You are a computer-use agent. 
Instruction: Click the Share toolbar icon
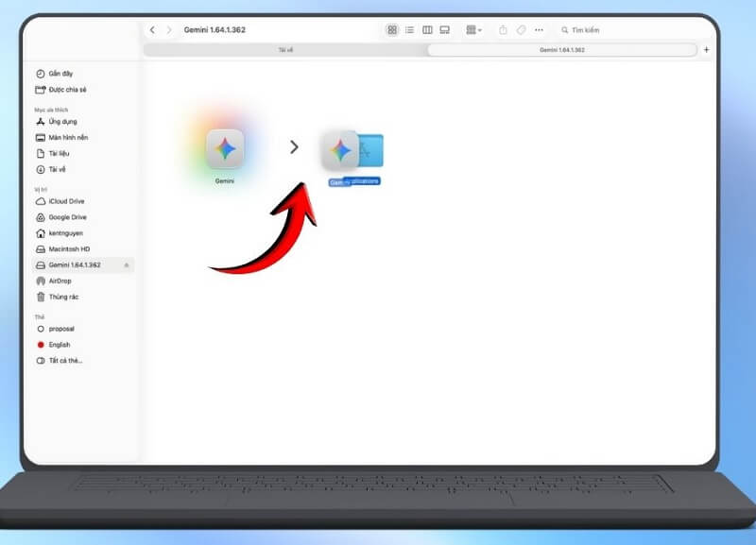point(503,30)
